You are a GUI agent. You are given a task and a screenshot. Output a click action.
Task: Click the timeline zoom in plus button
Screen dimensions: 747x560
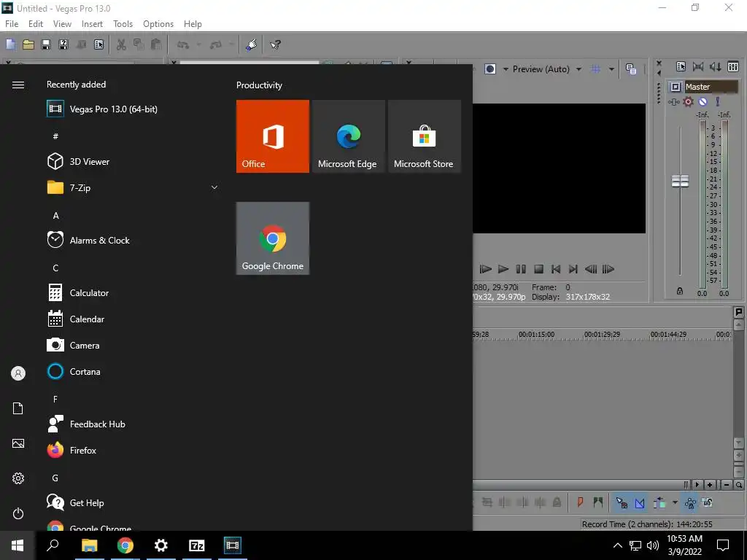(710, 485)
